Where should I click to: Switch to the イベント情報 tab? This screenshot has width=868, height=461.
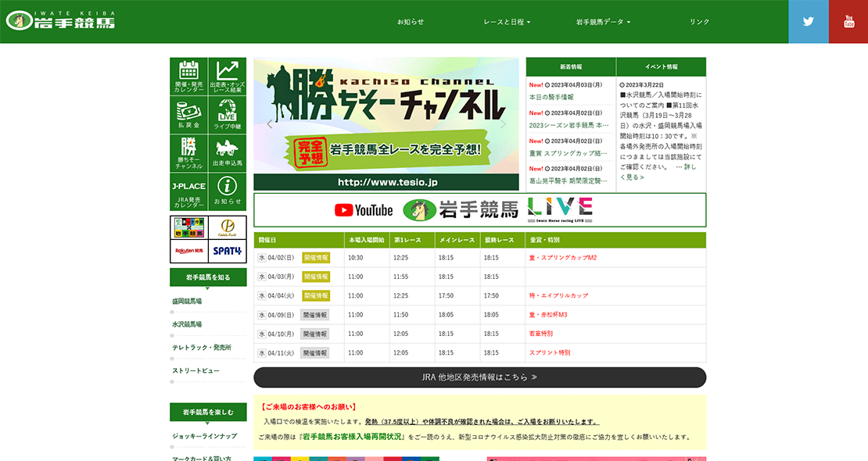661,67
